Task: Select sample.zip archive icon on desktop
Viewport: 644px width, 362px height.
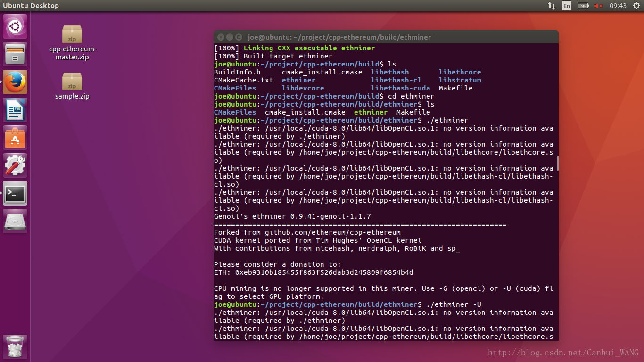Action: (72, 82)
